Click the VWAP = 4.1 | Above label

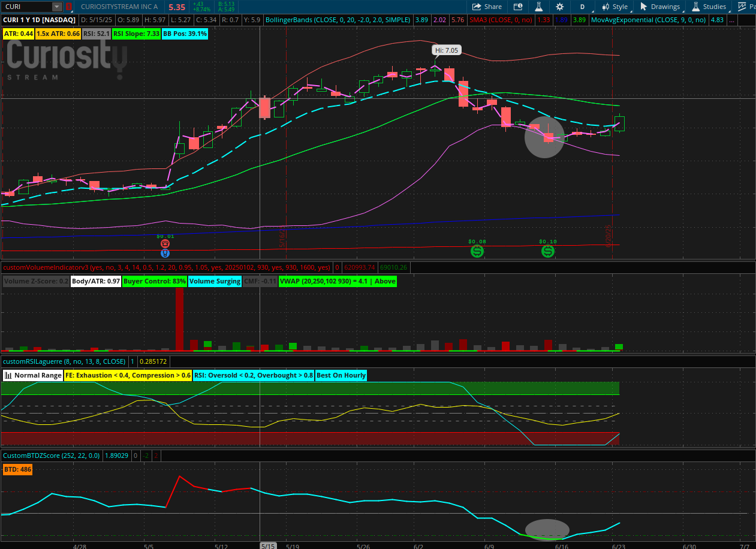coord(338,280)
